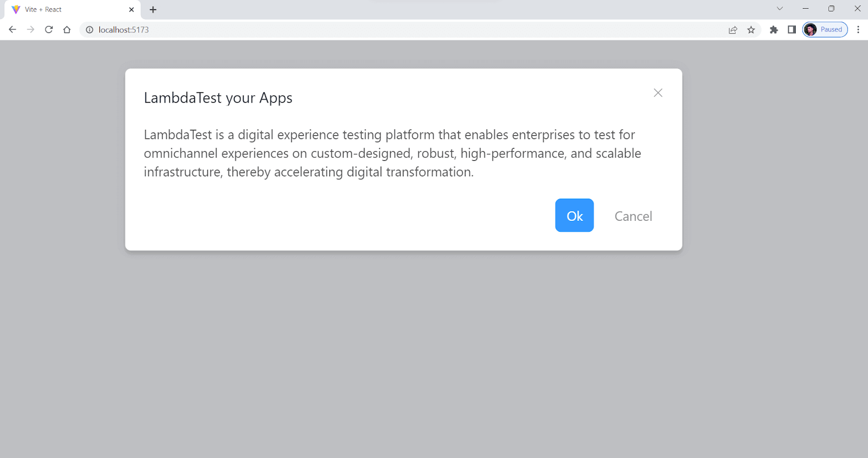
Task: Close the LambdaTest modal with the X icon
Action: tap(658, 93)
